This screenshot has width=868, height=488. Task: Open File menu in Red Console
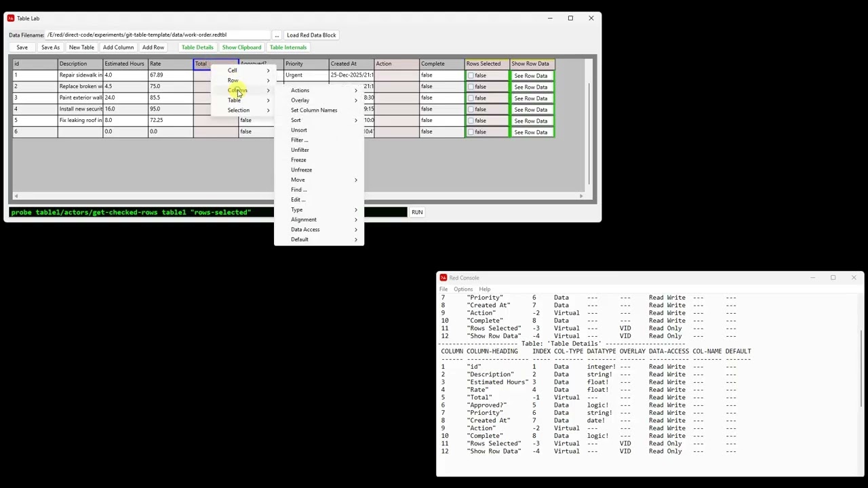[x=443, y=289]
